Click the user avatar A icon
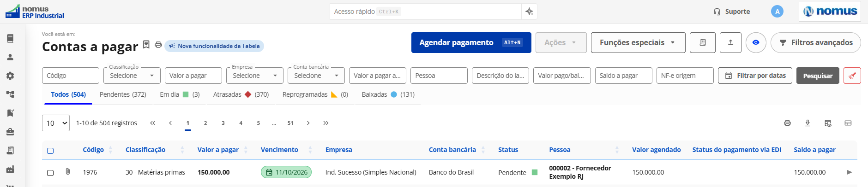868x187 pixels. (x=777, y=12)
